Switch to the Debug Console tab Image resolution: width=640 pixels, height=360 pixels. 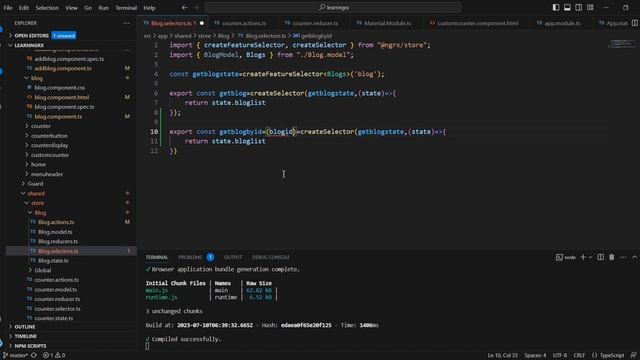pyautogui.click(x=271, y=257)
